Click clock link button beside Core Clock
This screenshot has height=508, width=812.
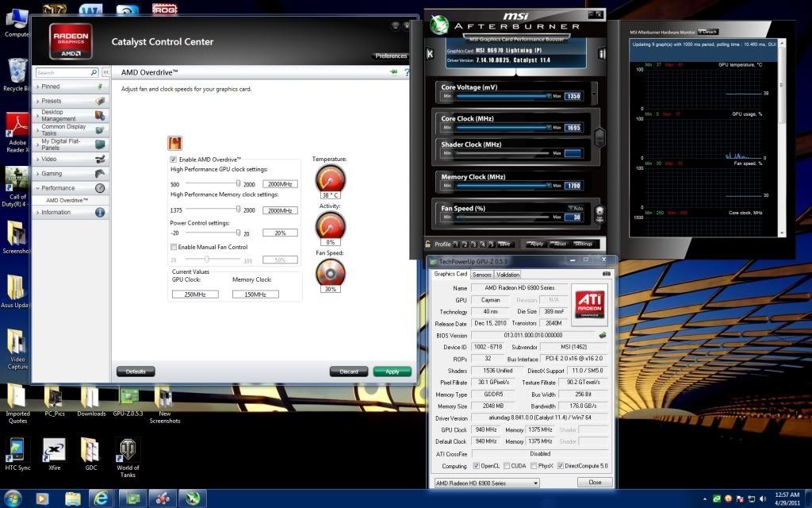click(x=599, y=137)
